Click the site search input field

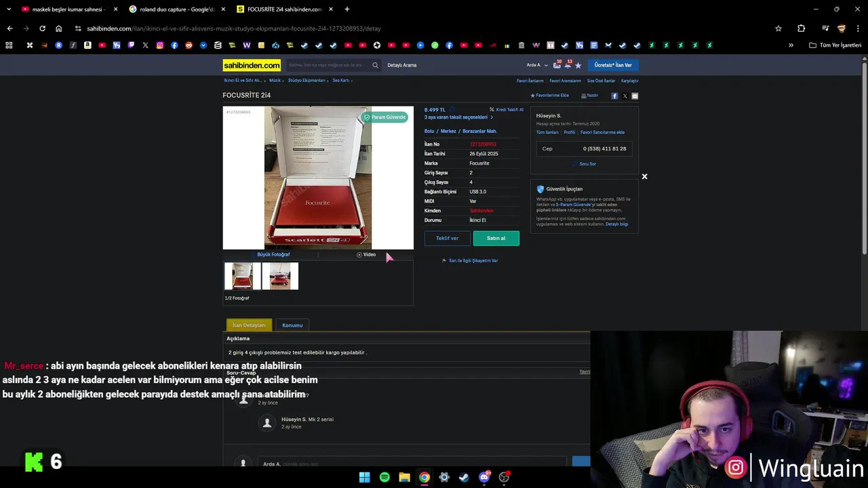tap(329, 65)
